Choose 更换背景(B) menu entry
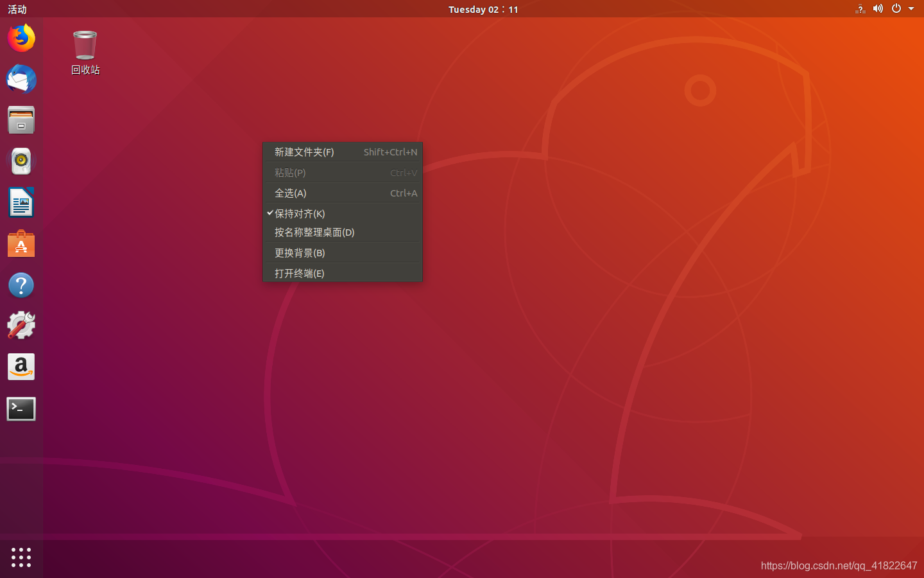Screen dimensions: 924x578 point(343,253)
